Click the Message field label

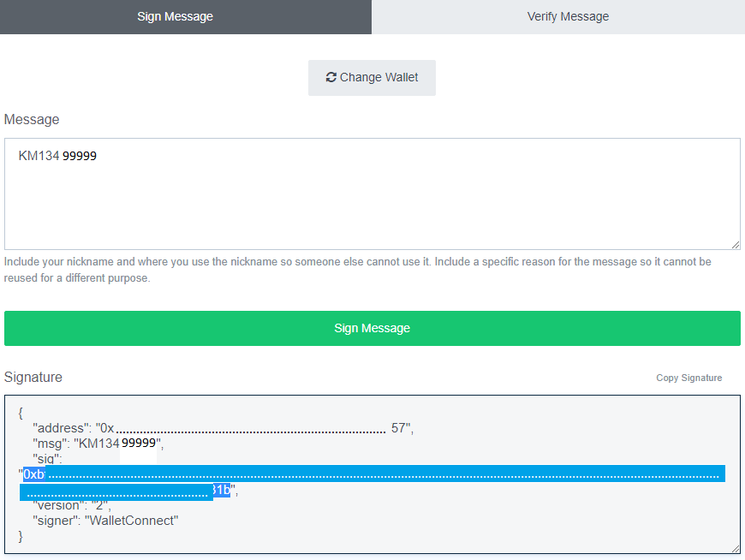tap(32, 120)
